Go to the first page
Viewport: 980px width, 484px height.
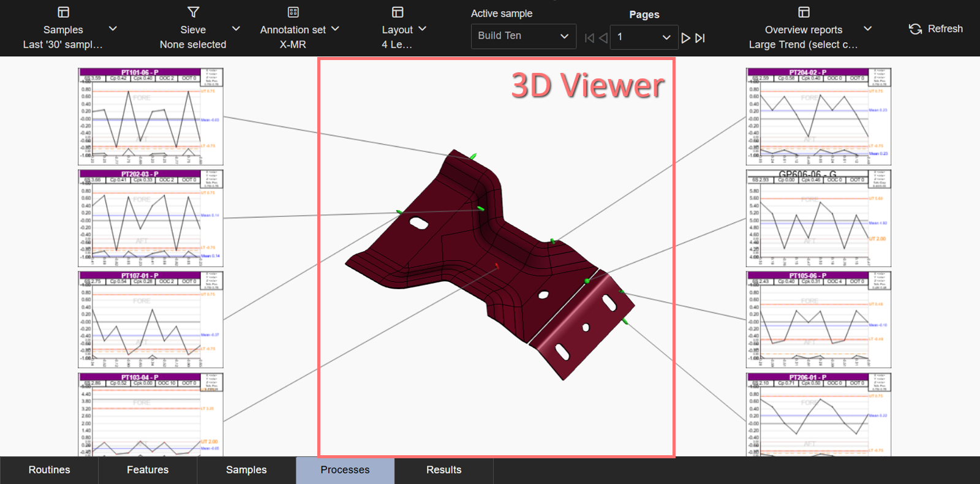coord(589,38)
